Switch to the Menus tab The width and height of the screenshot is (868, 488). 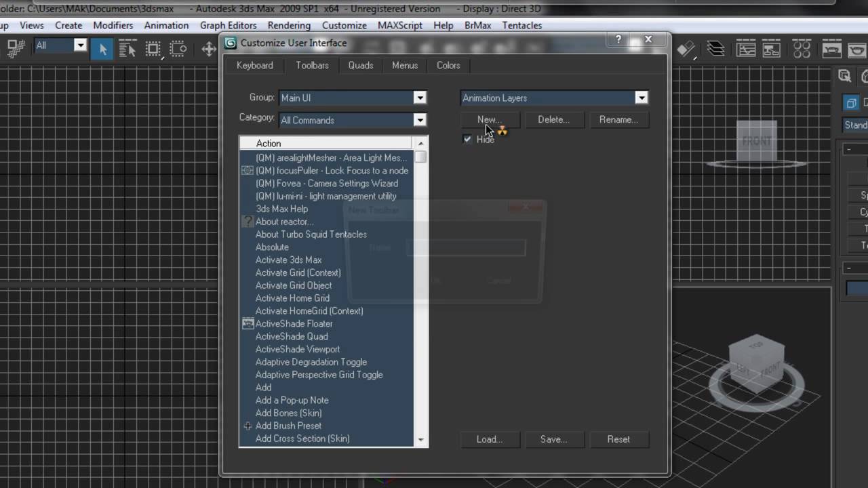405,65
